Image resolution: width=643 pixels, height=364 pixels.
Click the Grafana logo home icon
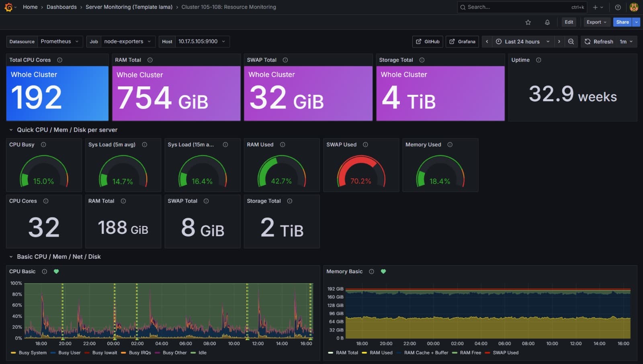click(x=8, y=7)
